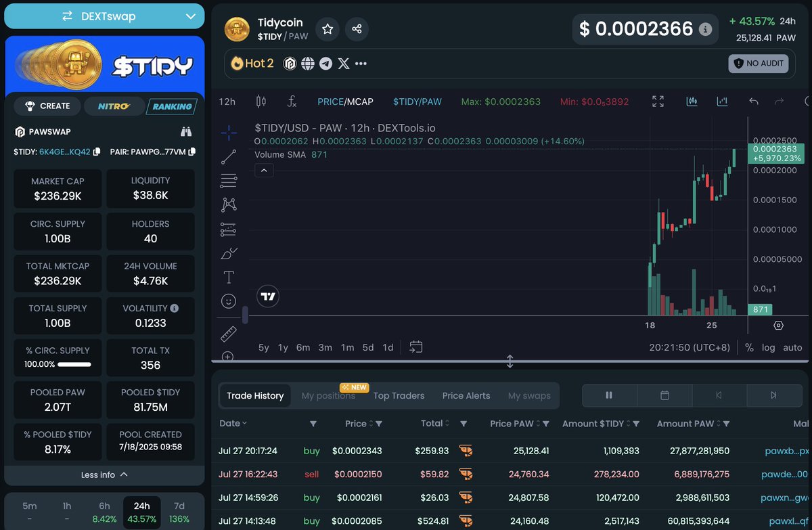Open price info icon beside $0.0002366
Screen dimensions: 812x530
click(705, 29)
